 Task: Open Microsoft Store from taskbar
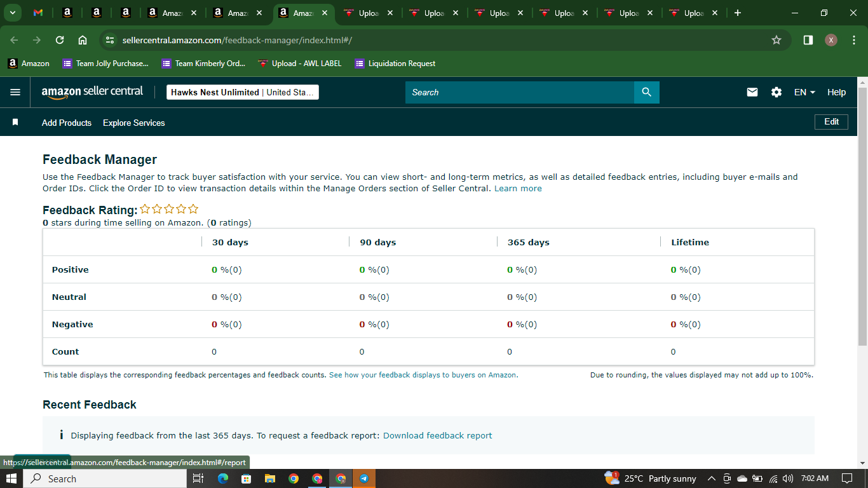[x=247, y=478]
